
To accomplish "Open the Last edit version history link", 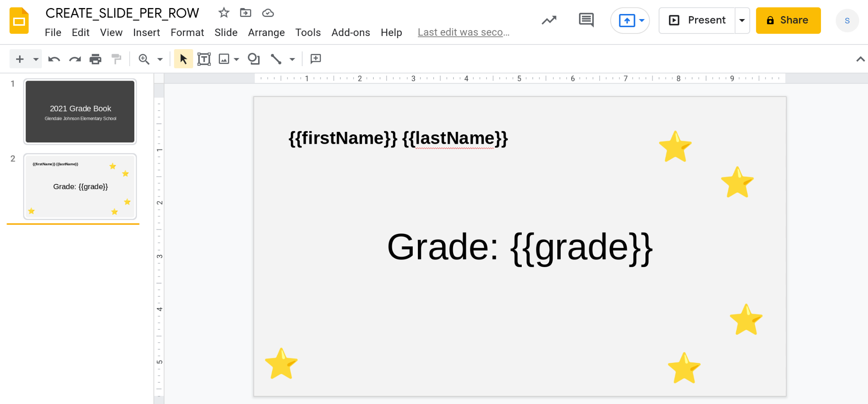I will point(464,33).
